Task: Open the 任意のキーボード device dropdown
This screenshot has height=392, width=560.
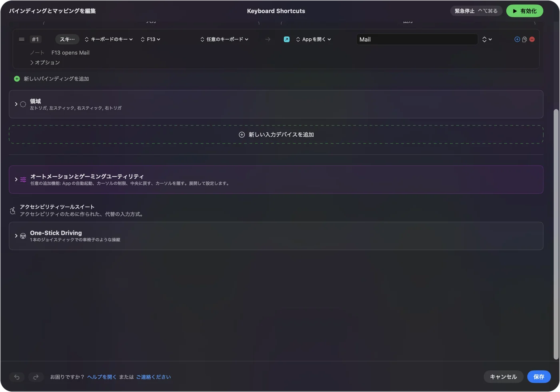Action: tap(224, 39)
